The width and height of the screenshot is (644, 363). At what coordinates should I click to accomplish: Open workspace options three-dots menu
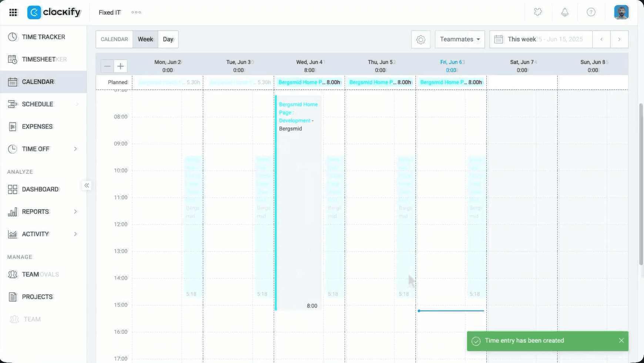click(136, 12)
